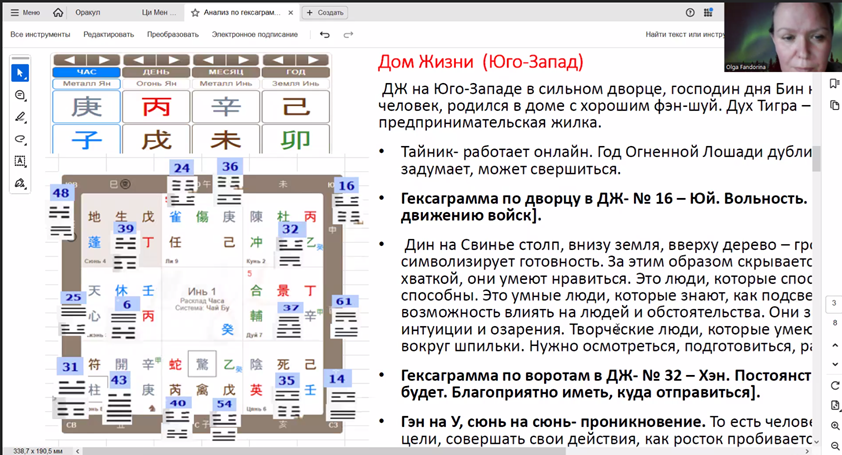The height and width of the screenshot is (455, 842).
Task: Click the Создать new tab button
Action: 325,13
